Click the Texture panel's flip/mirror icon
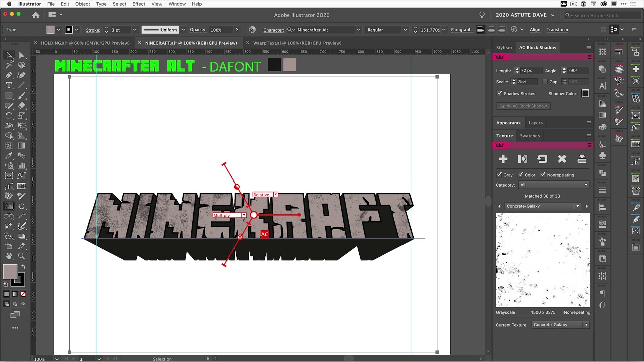Image resolution: width=644 pixels, height=362 pixels. [x=523, y=159]
